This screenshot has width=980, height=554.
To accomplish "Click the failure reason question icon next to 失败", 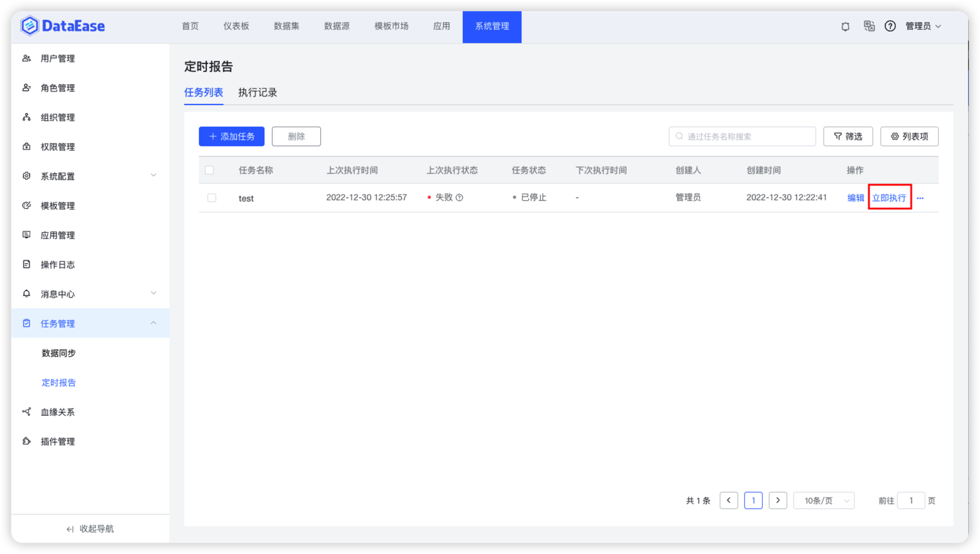I will [x=459, y=198].
